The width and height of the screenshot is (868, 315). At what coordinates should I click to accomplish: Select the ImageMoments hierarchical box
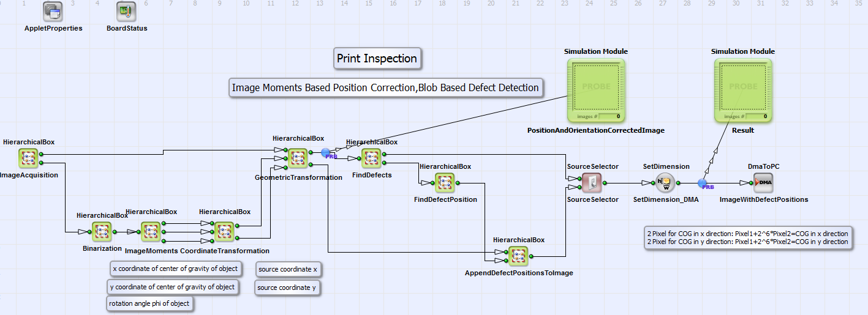pyautogui.click(x=151, y=231)
